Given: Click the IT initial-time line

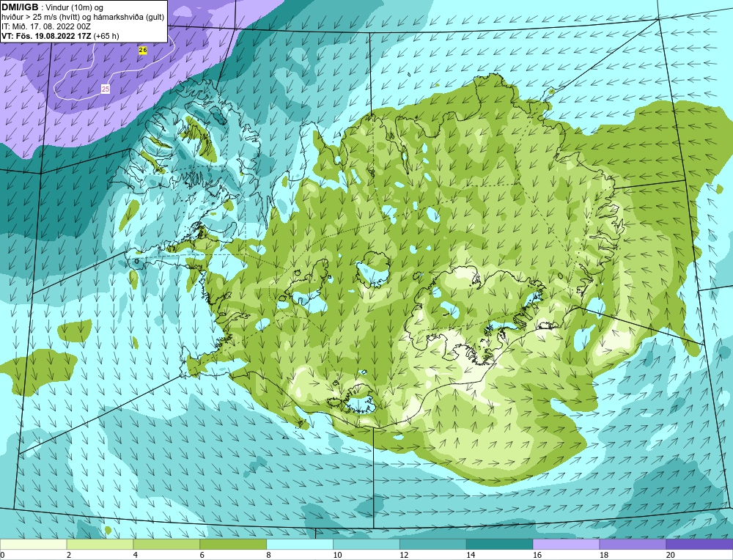Looking at the screenshot, I should click(x=45, y=26).
